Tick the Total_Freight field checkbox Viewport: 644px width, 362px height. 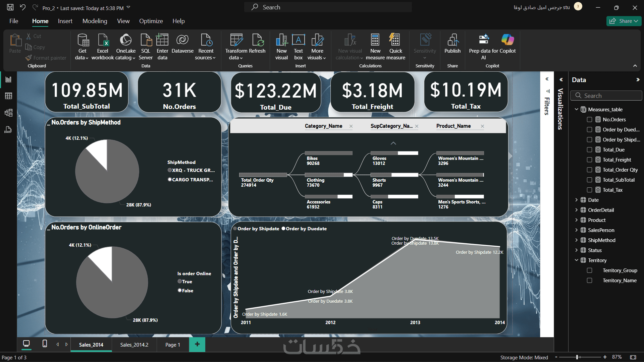pyautogui.click(x=589, y=160)
